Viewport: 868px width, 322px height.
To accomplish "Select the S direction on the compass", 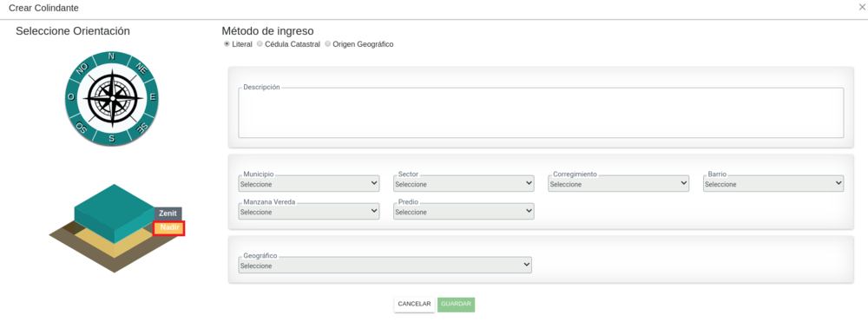I will click(111, 139).
